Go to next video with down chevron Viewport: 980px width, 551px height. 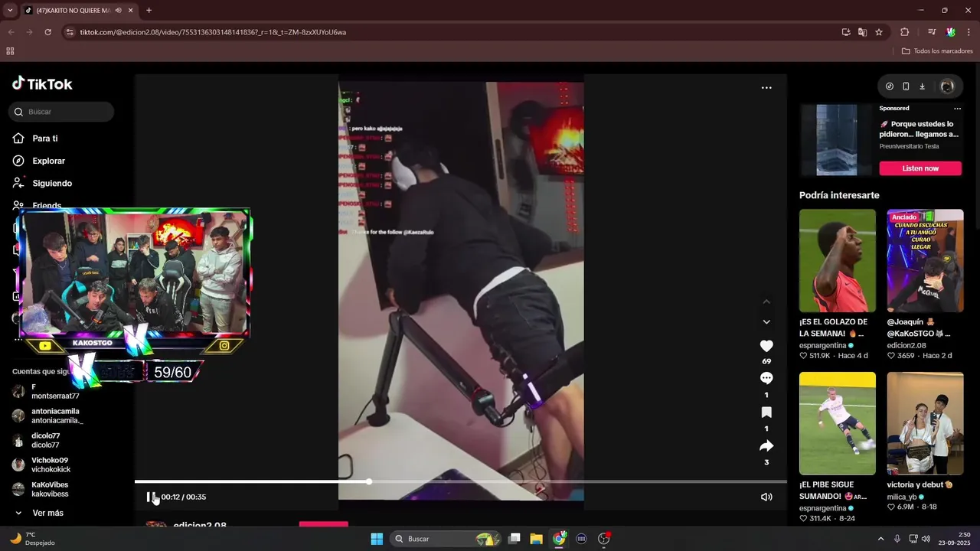coord(766,322)
